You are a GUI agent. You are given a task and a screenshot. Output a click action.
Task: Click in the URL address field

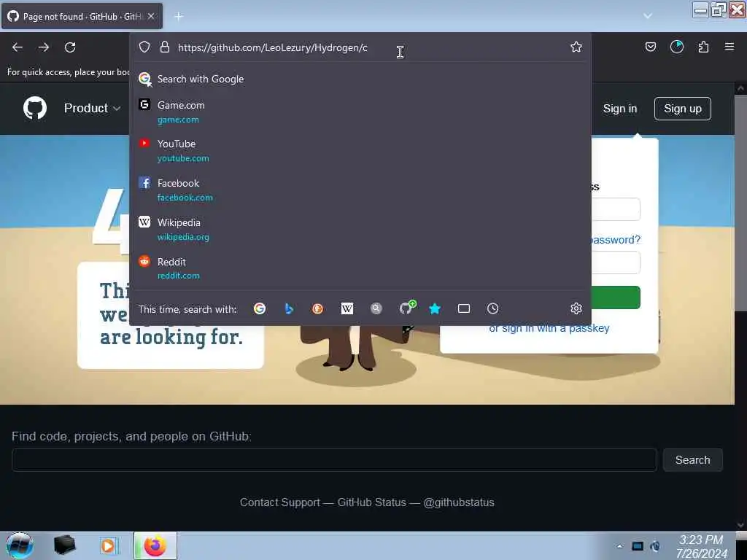(369, 47)
